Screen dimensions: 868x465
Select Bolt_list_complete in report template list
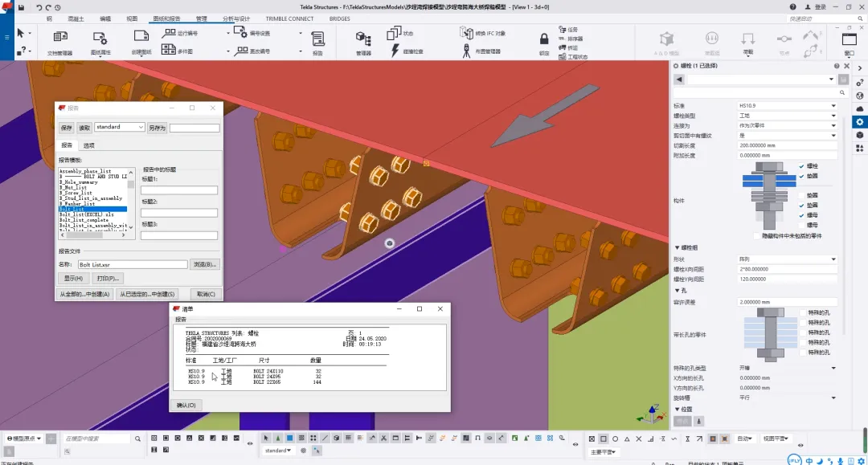[x=84, y=220]
